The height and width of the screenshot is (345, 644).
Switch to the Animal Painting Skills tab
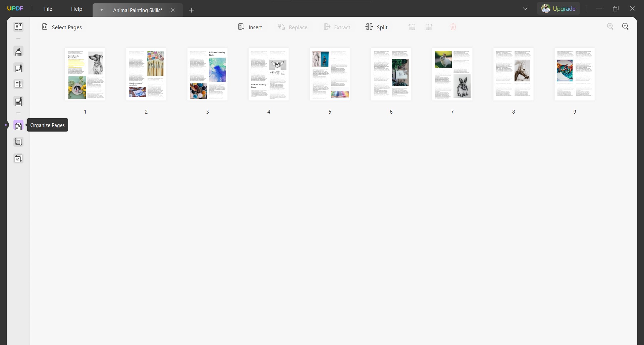[137, 10]
